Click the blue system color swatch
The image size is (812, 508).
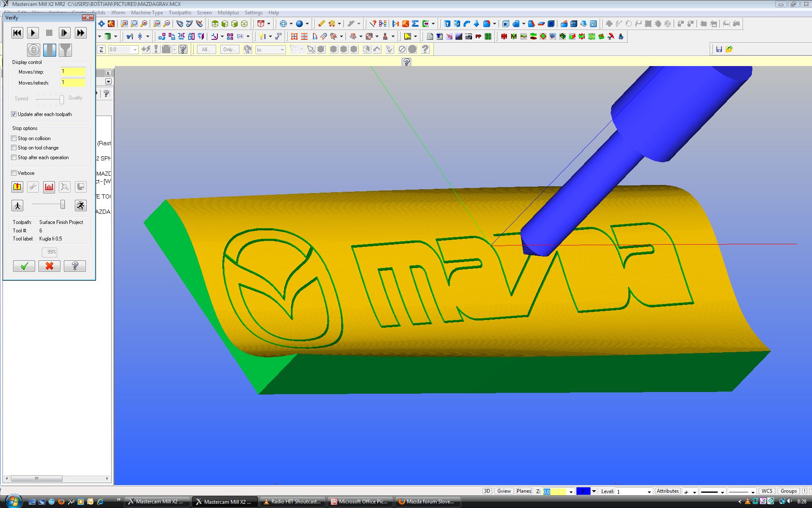click(x=583, y=491)
